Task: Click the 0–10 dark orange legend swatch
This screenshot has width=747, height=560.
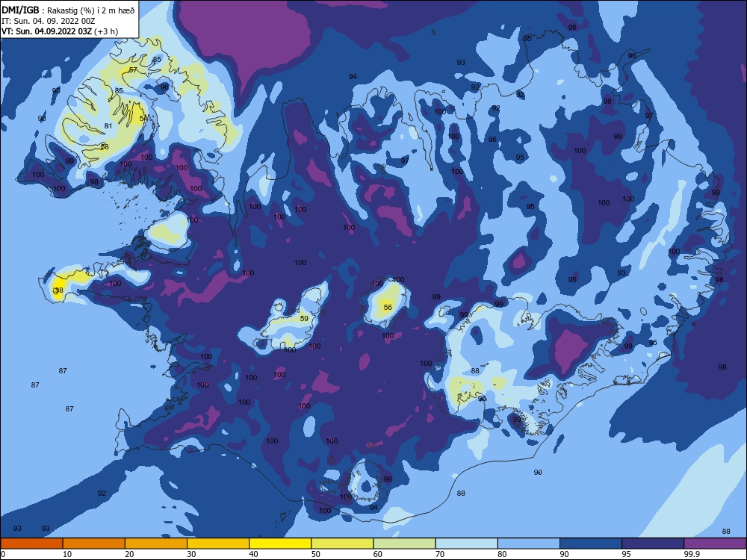Action: (x=31, y=544)
